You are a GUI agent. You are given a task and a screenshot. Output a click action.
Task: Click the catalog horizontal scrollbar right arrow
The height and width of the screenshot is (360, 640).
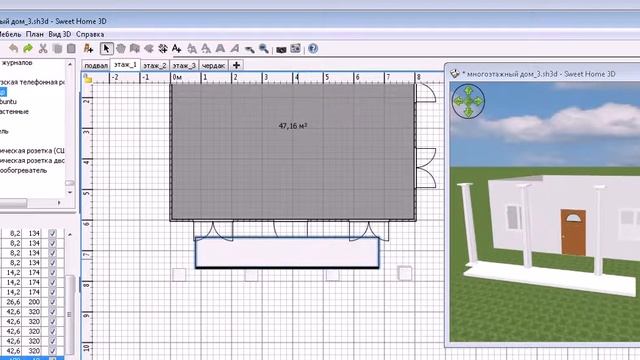pyautogui.click(x=59, y=202)
